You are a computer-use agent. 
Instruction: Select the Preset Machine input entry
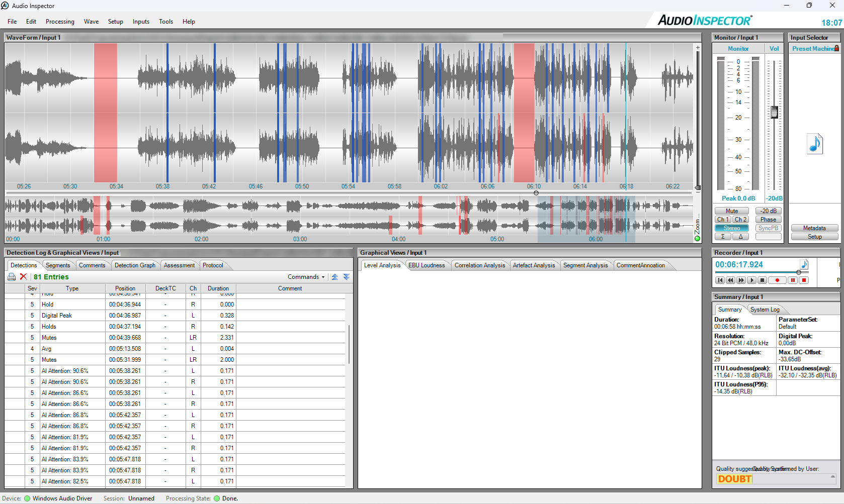tap(813, 49)
